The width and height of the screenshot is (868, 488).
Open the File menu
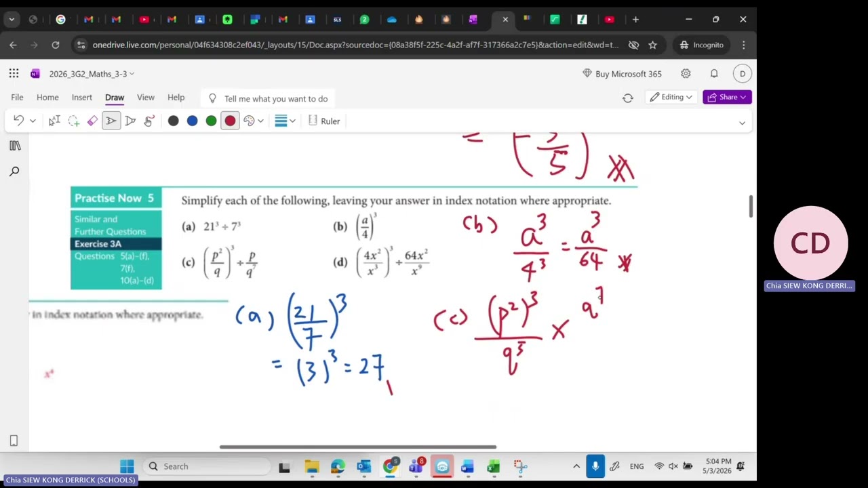(17, 98)
